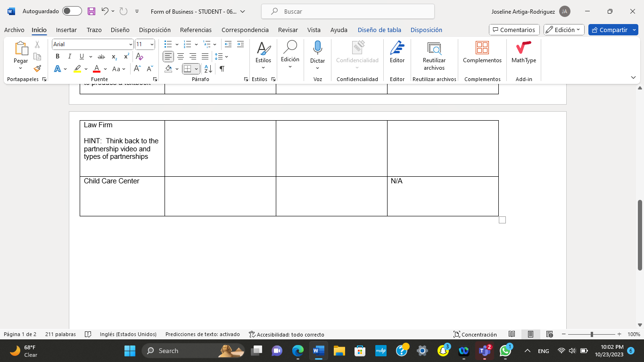Switch to the Referencias tab
Image resolution: width=644 pixels, height=362 pixels.
point(196,30)
